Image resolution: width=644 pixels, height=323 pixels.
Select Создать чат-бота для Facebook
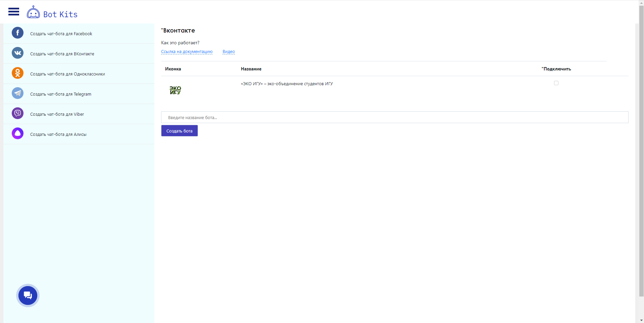pos(61,34)
